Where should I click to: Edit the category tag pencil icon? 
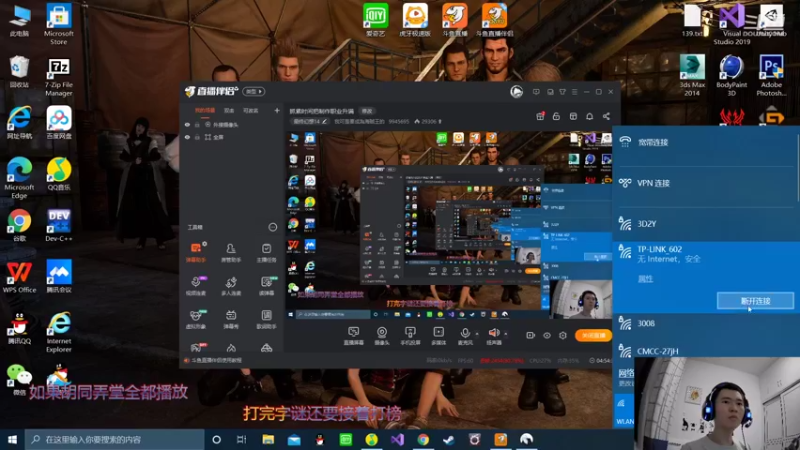pos(324,121)
